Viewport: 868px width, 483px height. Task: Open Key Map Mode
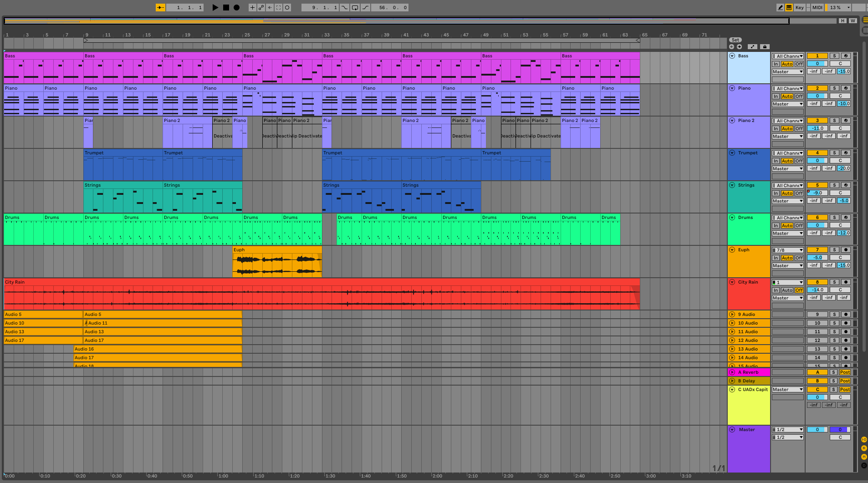click(800, 7)
